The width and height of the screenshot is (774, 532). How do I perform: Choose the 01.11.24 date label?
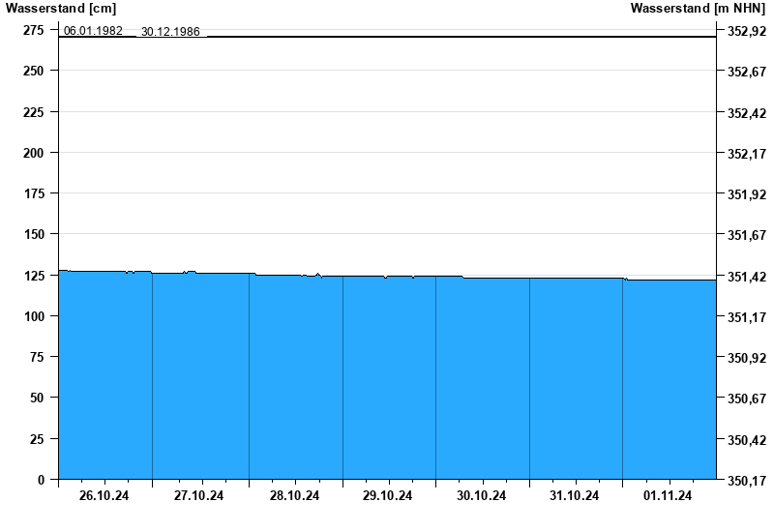pos(669,496)
